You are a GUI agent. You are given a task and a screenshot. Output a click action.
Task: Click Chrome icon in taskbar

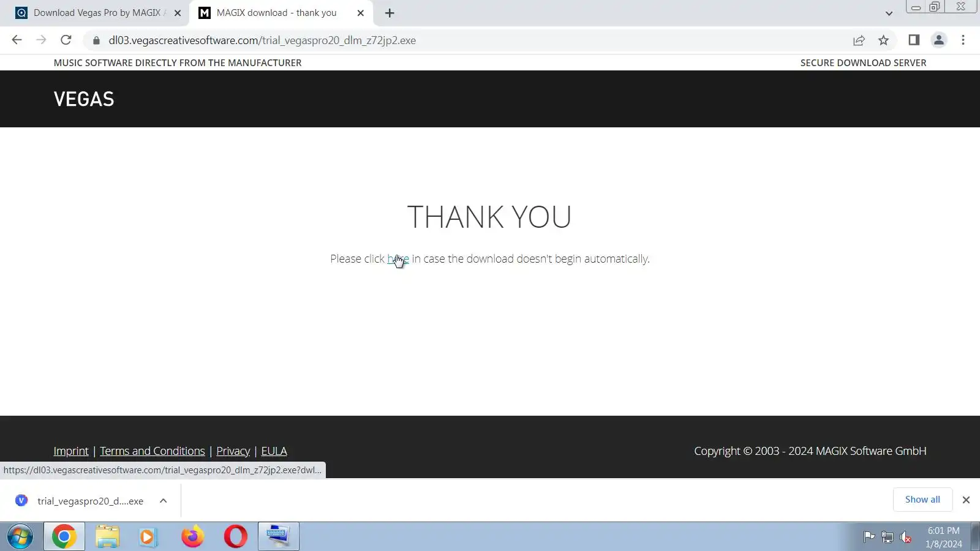pos(64,537)
